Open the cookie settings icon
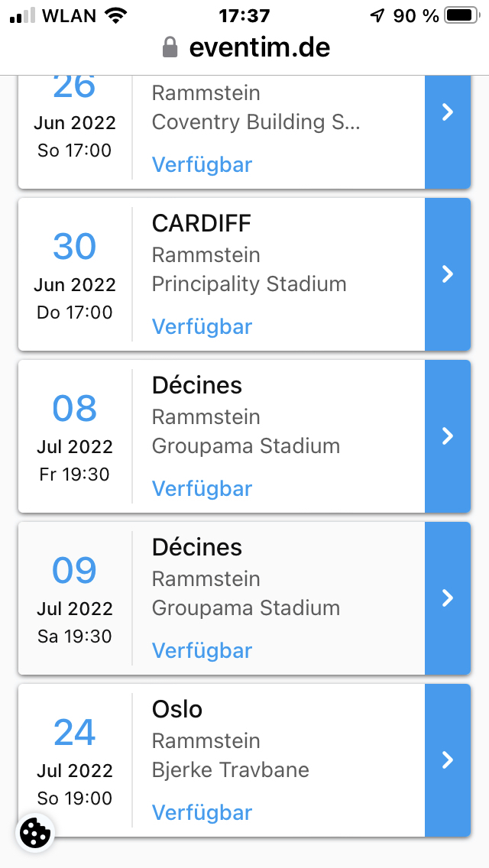Viewport: 489px width, 868px height. tap(34, 833)
